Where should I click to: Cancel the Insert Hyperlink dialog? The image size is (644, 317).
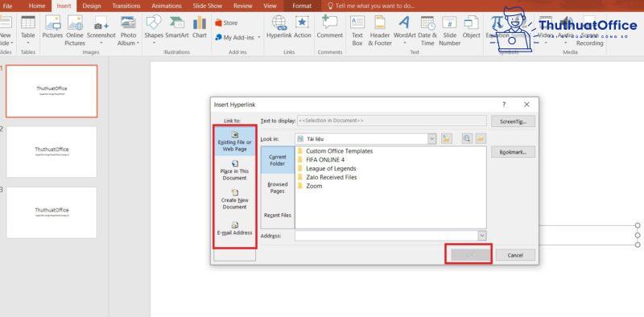click(515, 255)
